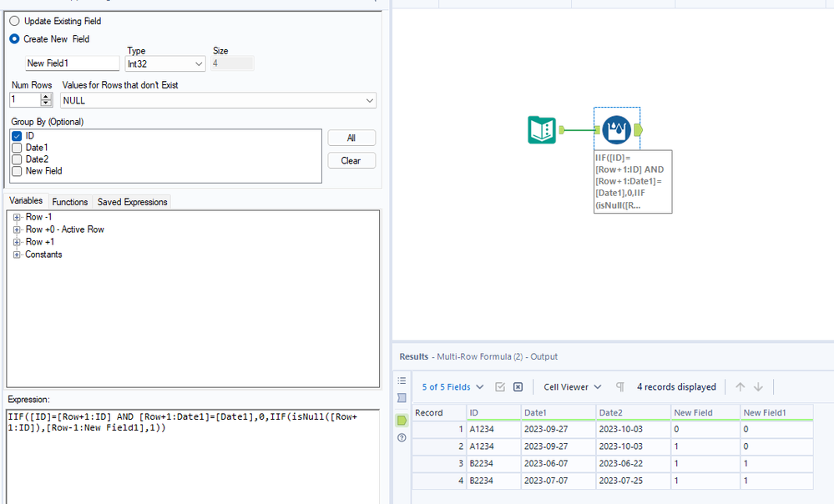Uncheck the ID group by checkbox

[x=17, y=136]
